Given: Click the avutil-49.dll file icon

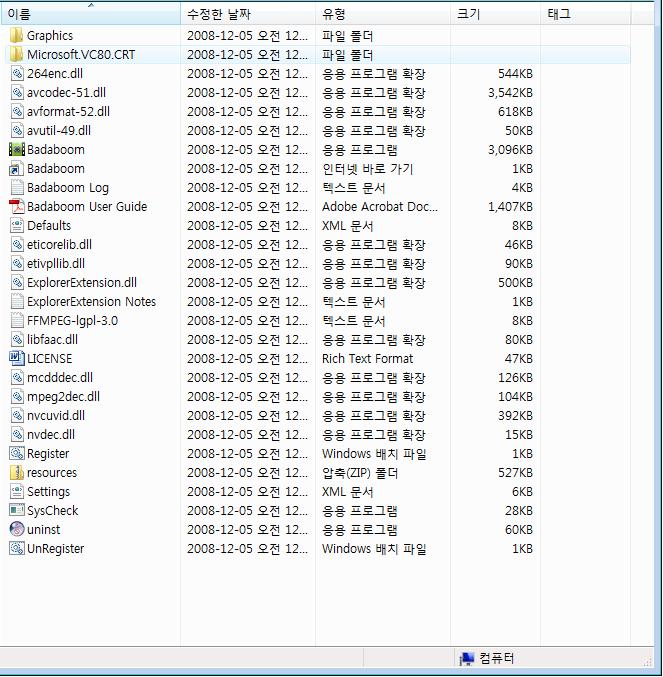Looking at the screenshot, I should (17, 130).
